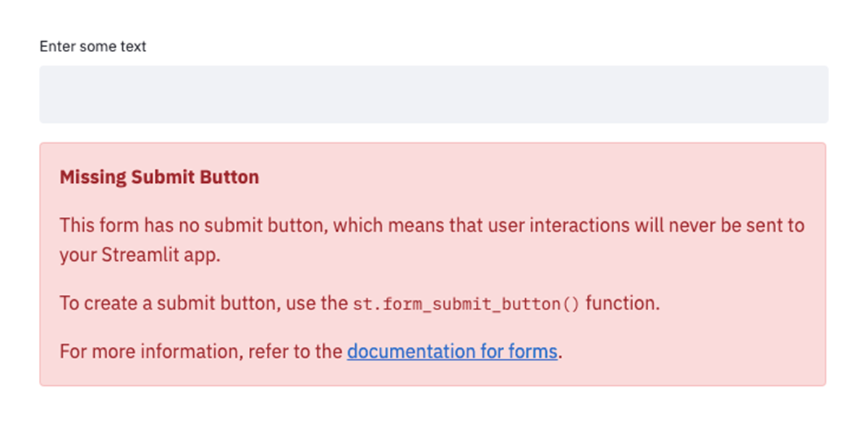Image resolution: width=868 pixels, height=430 pixels.
Task: Open the documentation for forms link
Action: 451,352
